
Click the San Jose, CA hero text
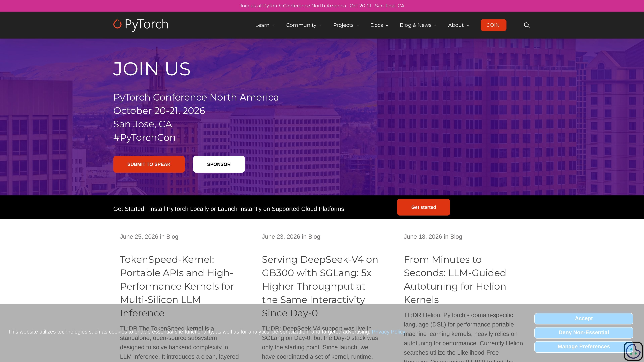pyautogui.click(x=143, y=124)
